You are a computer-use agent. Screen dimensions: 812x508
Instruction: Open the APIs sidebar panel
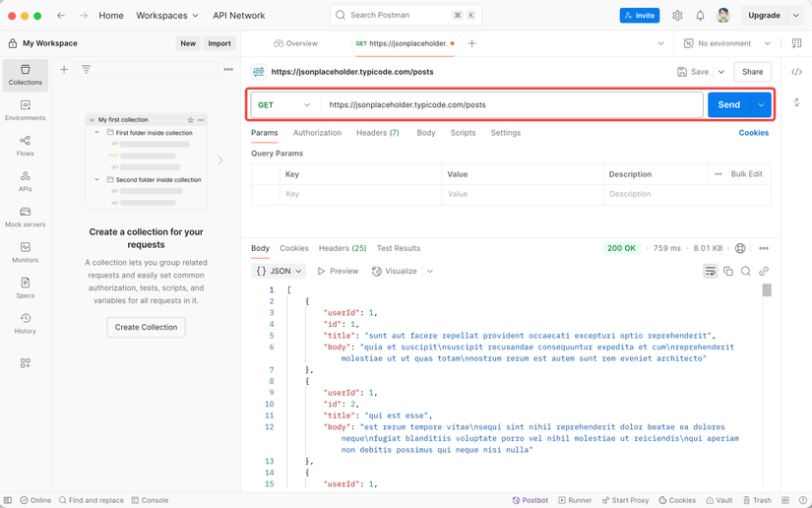(25, 182)
